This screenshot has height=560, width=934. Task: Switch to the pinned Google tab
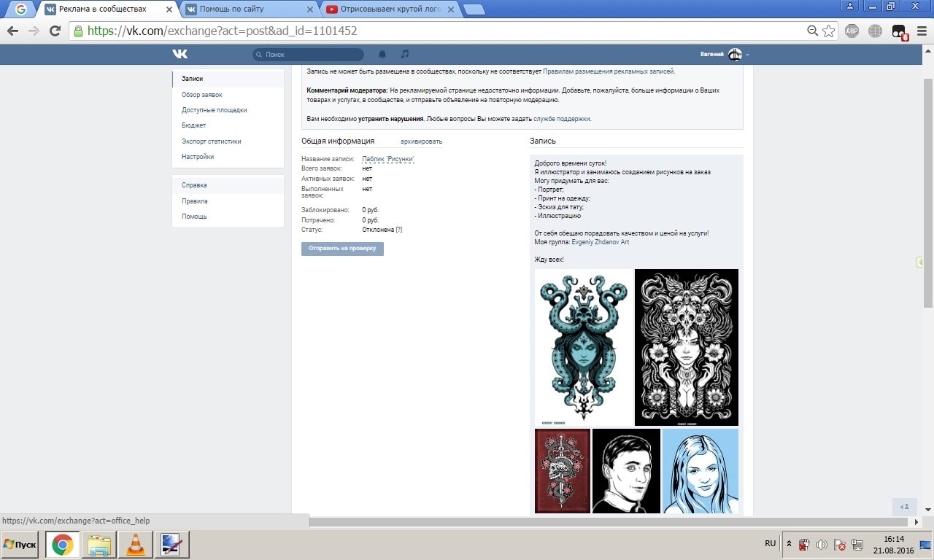pos(20,9)
